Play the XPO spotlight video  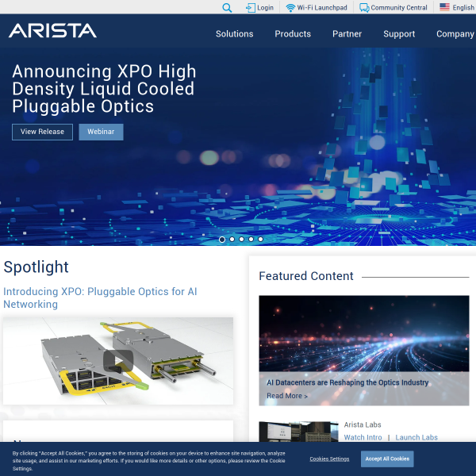click(x=118, y=361)
